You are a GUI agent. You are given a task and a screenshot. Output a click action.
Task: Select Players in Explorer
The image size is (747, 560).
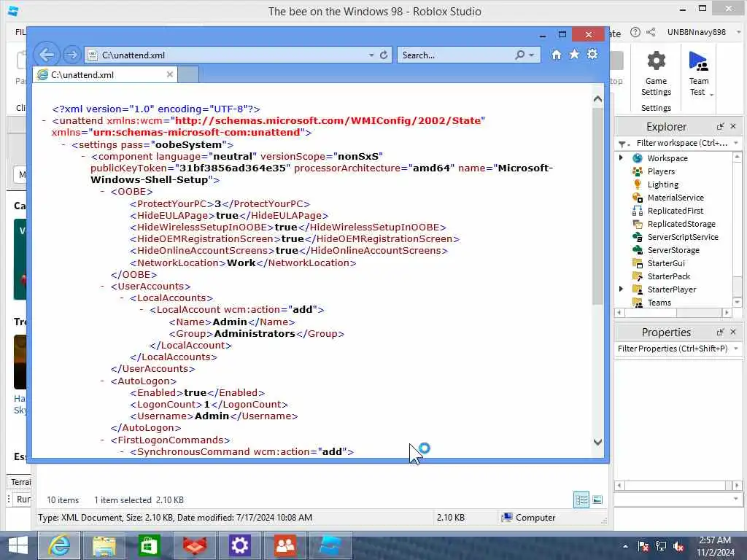[x=661, y=171]
